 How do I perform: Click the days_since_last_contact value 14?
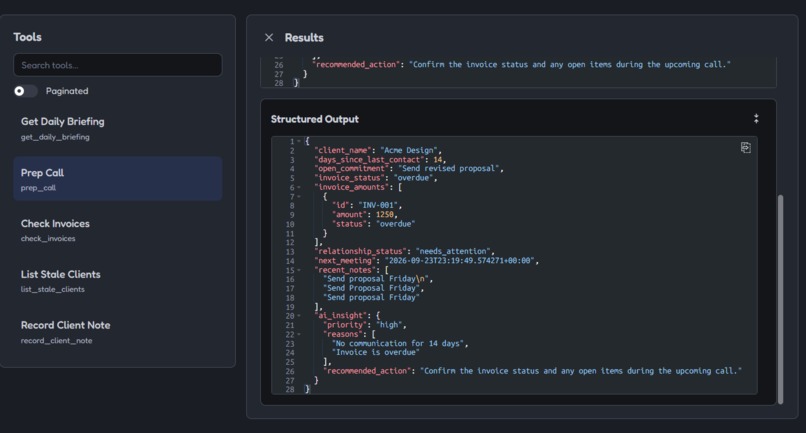(437, 160)
